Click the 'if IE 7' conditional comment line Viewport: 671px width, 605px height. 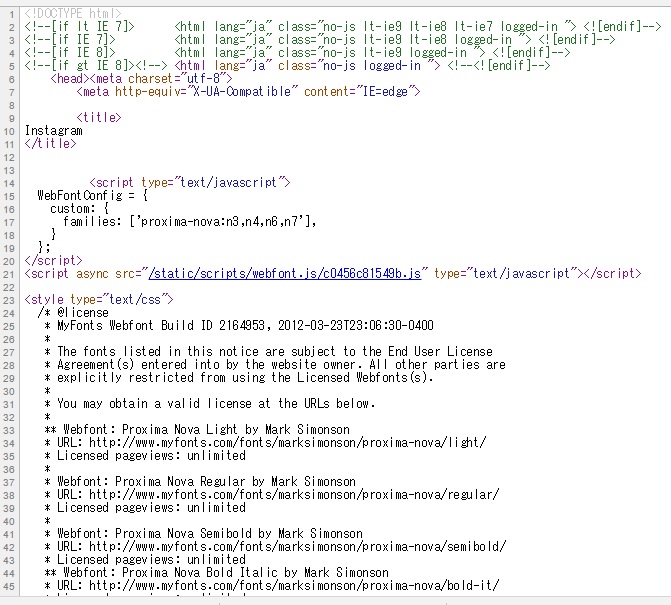pyautogui.click(x=320, y=40)
